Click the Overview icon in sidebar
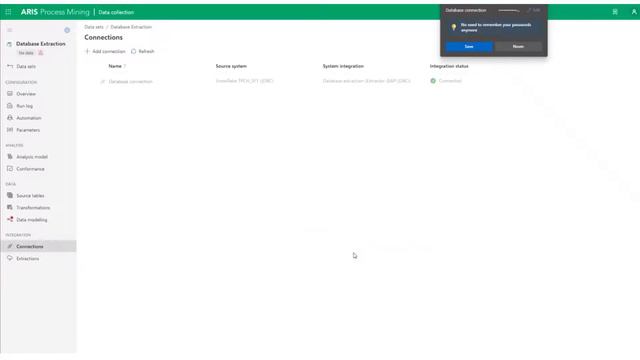 pos(10,93)
